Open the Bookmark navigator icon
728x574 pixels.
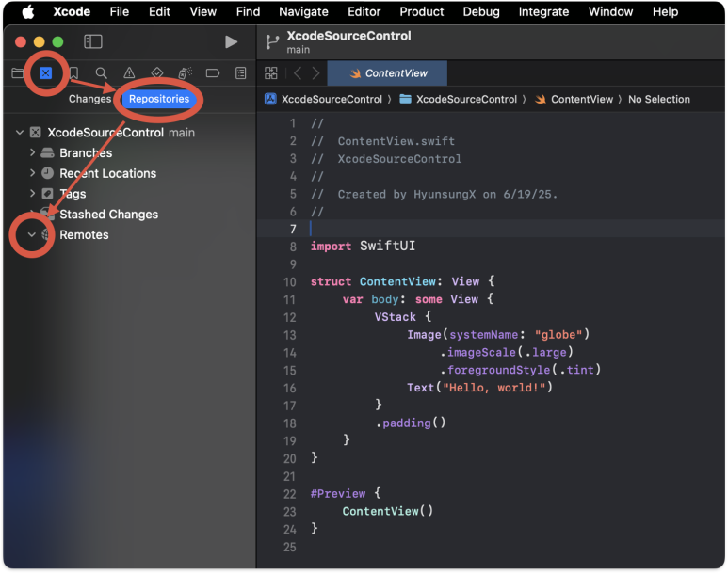73,72
